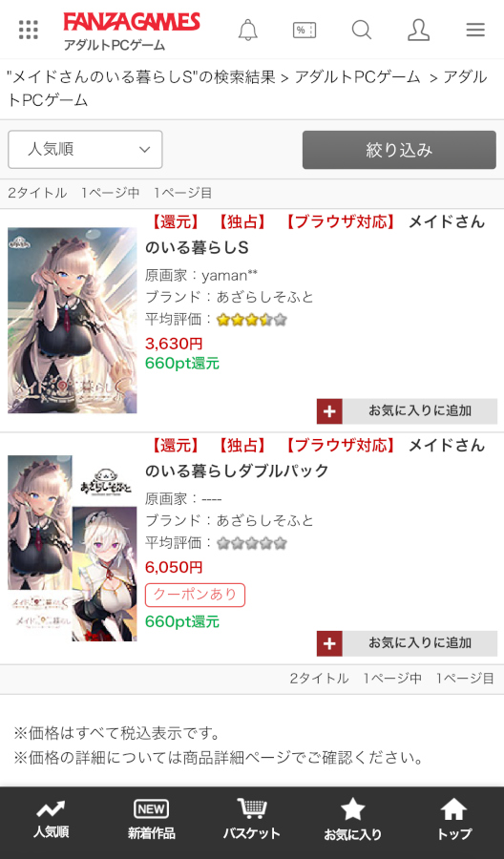
Task: Open the notifications bell icon
Action: [247, 30]
